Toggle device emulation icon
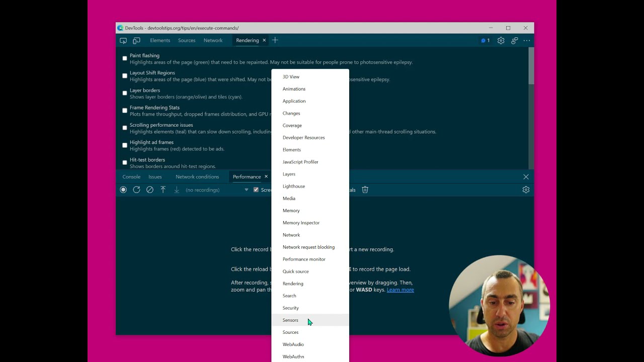Viewport: 644px width, 362px height. [x=136, y=40]
